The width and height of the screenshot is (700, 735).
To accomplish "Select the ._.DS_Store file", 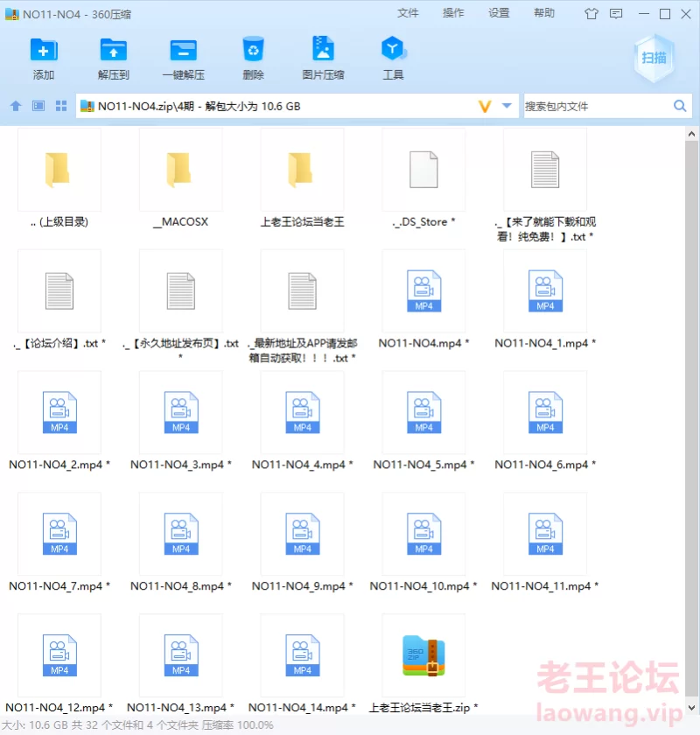I will click(423, 178).
